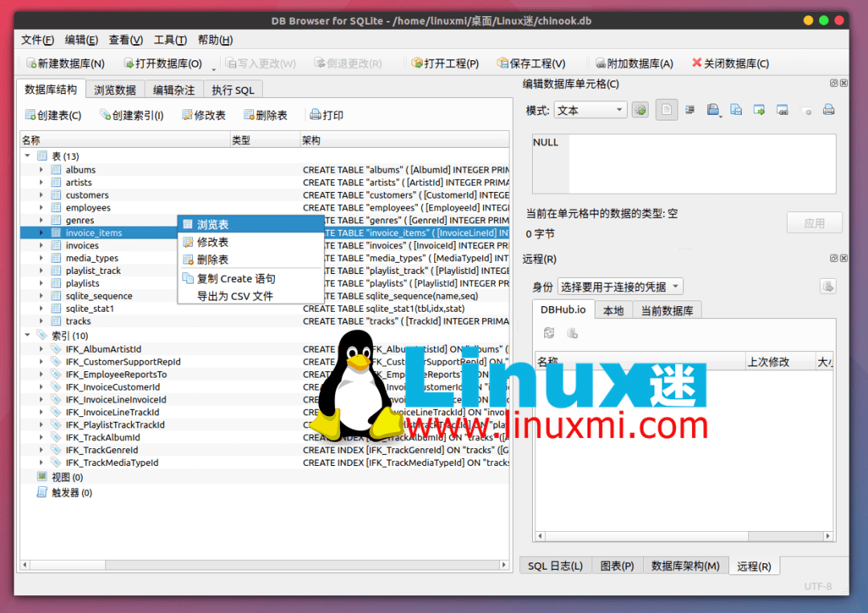Click the import data icon in cell editor

tap(714, 110)
